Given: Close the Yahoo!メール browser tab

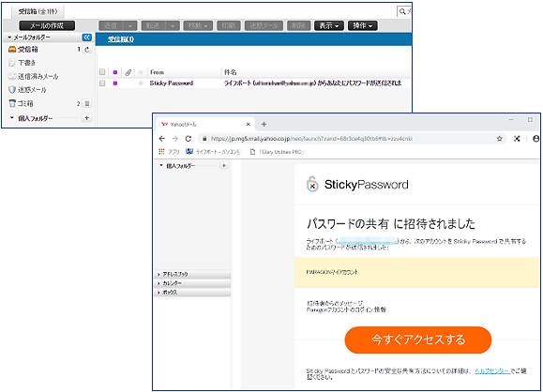Looking at the screenshot, I should pyautogui.click(x=248, y=124).
